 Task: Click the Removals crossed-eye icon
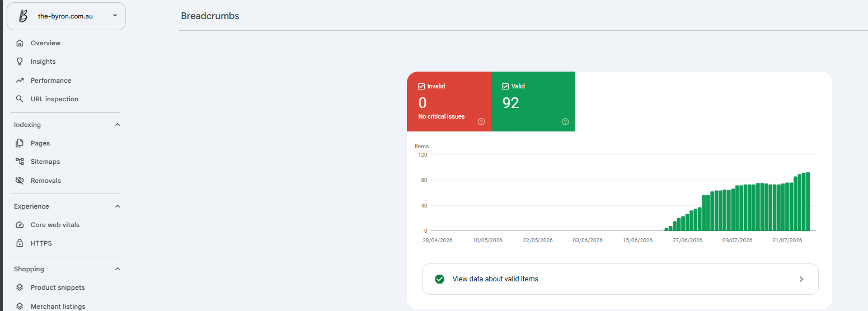tap(20, 181)
